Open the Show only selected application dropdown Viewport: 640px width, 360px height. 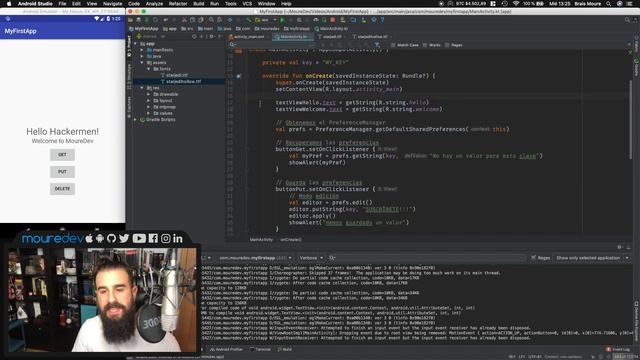(x=592, y=258)
